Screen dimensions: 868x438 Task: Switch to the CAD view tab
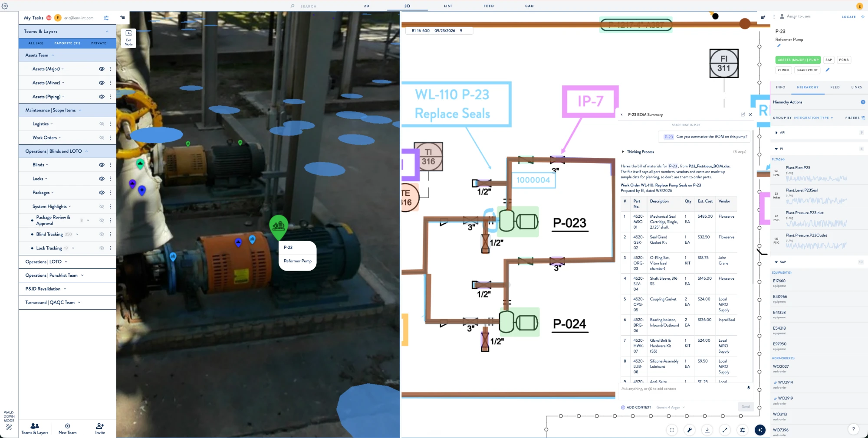529,6
